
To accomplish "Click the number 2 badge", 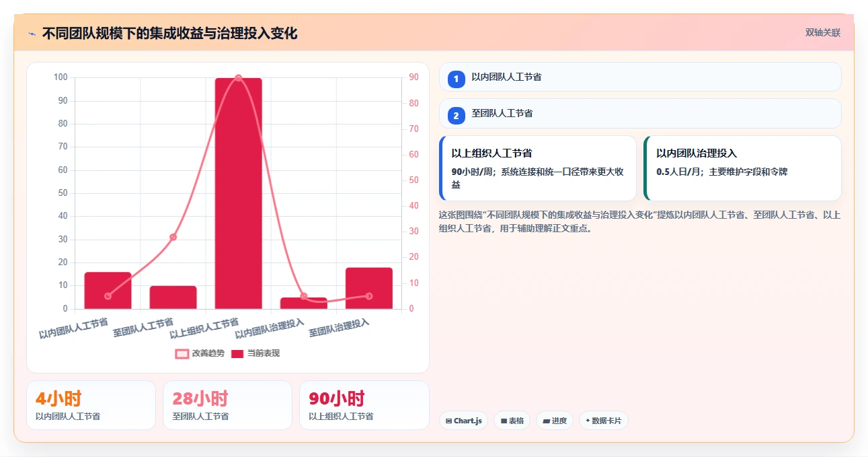I will coord(457,115).
